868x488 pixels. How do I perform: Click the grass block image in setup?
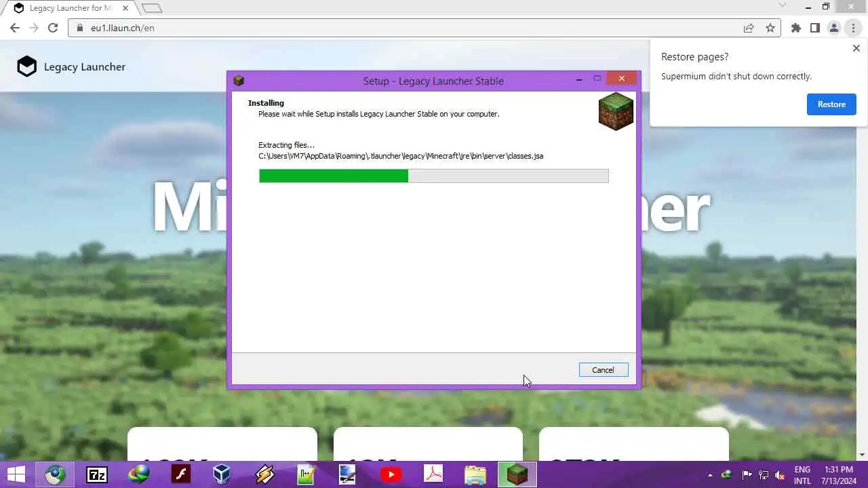[x=616, y=111]
